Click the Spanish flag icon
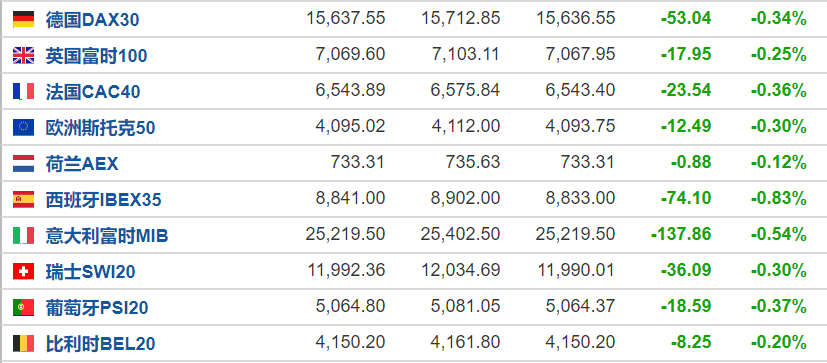 pyautogui.click(x=23, y=199)
